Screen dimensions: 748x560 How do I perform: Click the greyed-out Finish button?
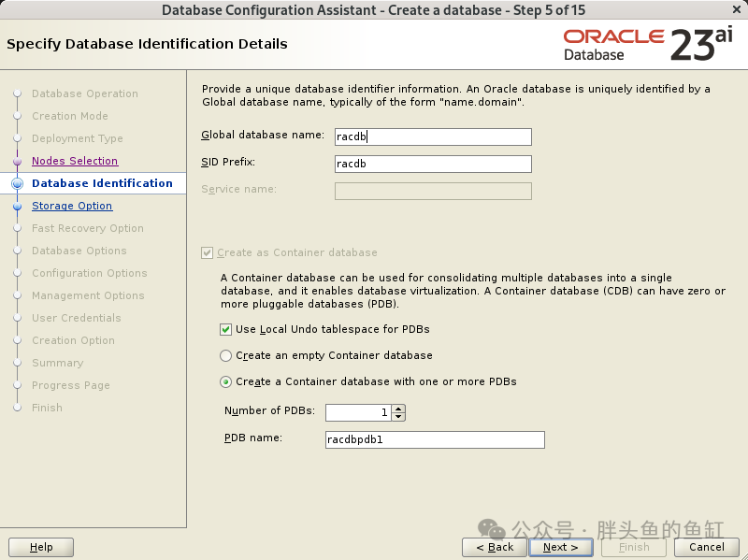click(x=634, y=547)
